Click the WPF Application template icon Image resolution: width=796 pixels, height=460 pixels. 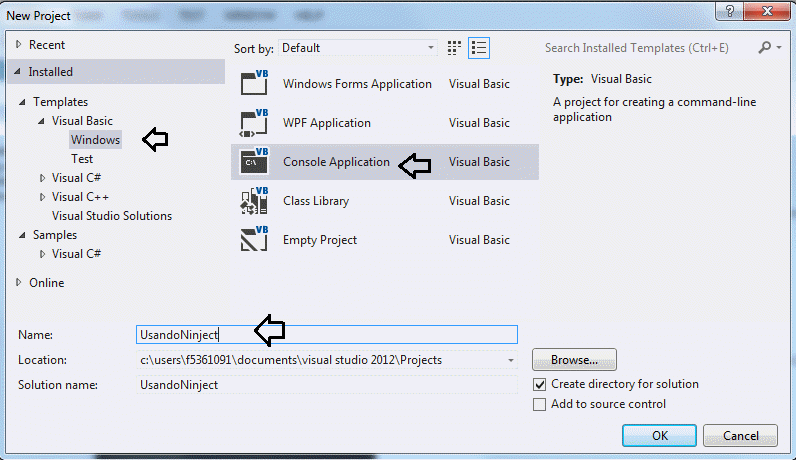click(254, 122)
